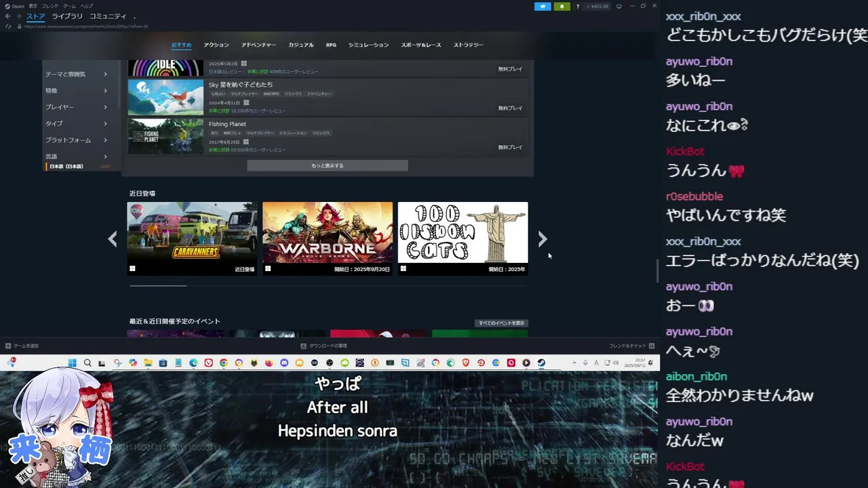This screenshot has height=488, width=868.
Task: Select the シミュレーション category tab
Action: pyautogui.click(x=368, y=45)
